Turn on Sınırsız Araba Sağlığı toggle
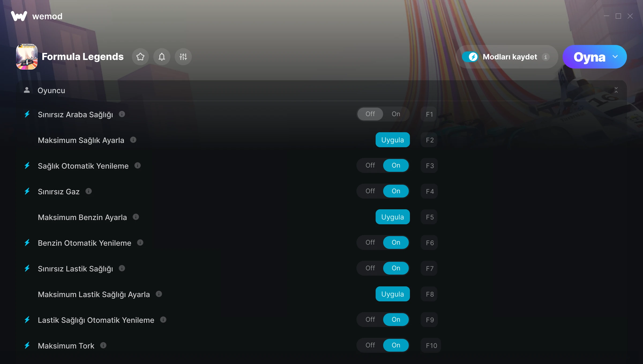The width and height of the screenshot is (643, 364). pos(396,114)
